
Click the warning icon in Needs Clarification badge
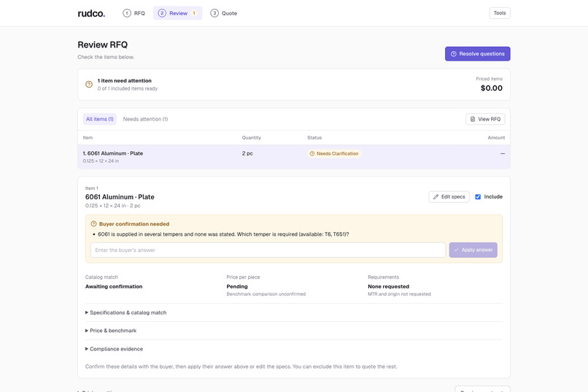point(312,154)
